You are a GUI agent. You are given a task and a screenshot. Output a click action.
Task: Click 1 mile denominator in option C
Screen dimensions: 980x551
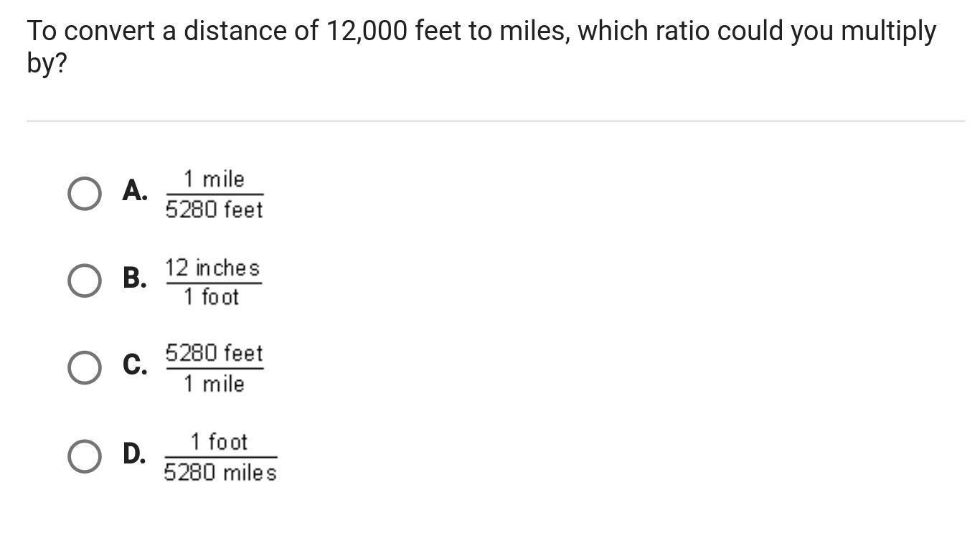point(214,384)
